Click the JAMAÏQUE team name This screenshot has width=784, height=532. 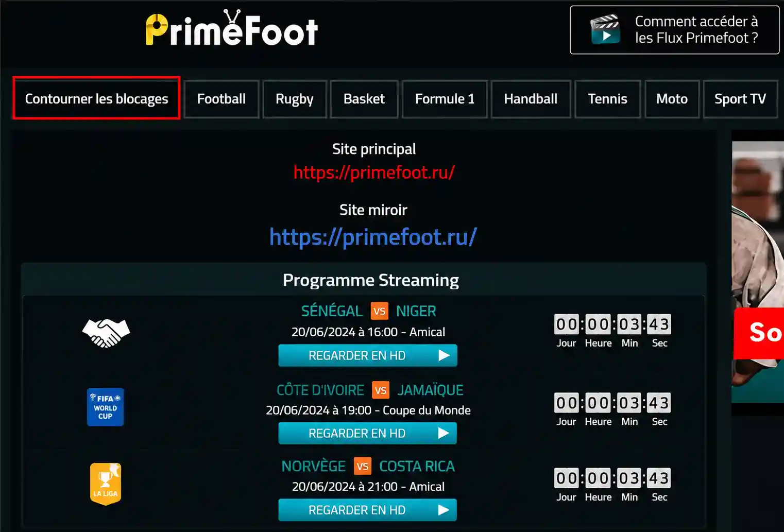pos(430,390)
